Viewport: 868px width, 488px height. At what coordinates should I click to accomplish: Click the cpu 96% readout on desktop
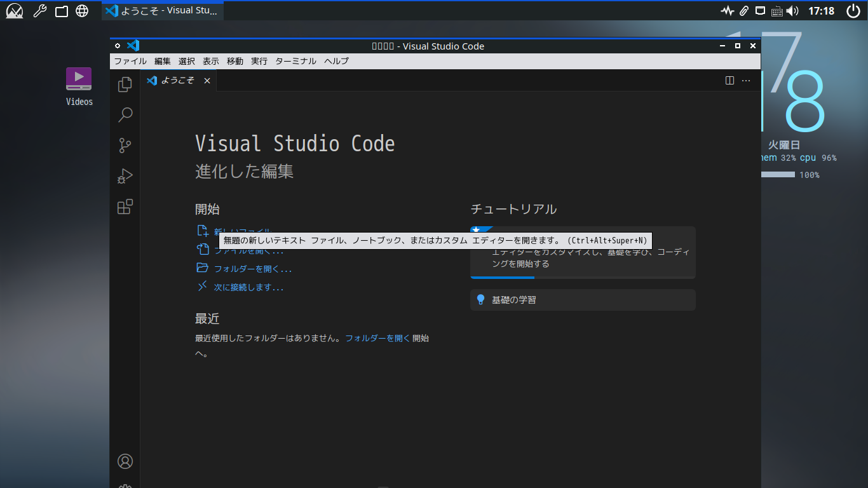click(818, 158)
